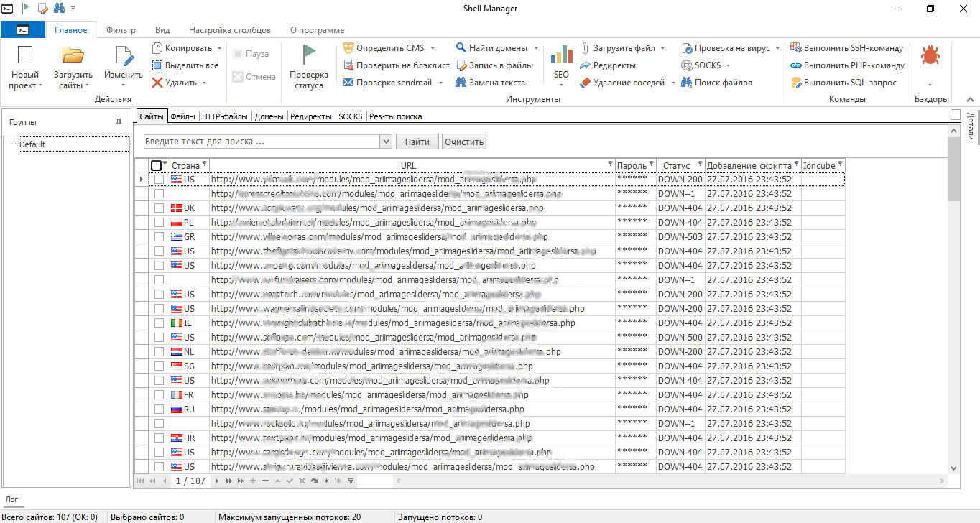Viewport: 980px width, 523px height.
Task: Click the Новый проект icon
Action: (x=25, y=56)
